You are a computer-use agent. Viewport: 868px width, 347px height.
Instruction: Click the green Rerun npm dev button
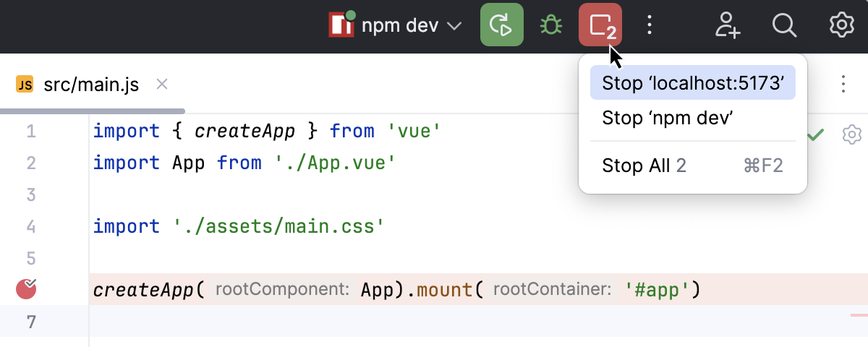[x=501, y=26]
